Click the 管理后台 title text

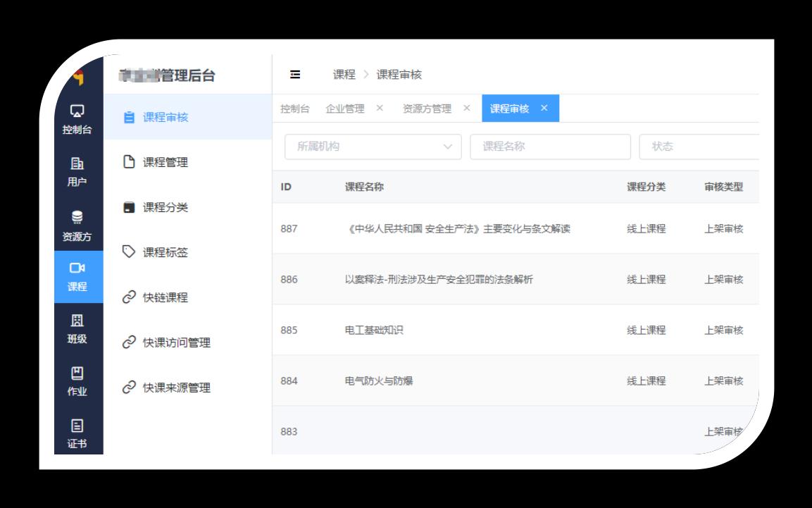(187, 75)
